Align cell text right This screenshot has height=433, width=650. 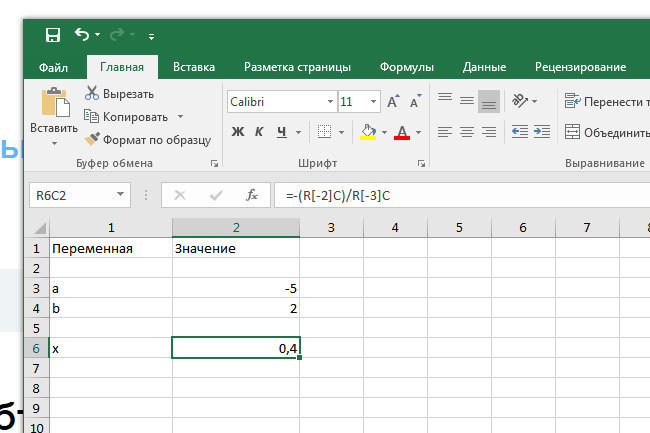coord(489,132)
